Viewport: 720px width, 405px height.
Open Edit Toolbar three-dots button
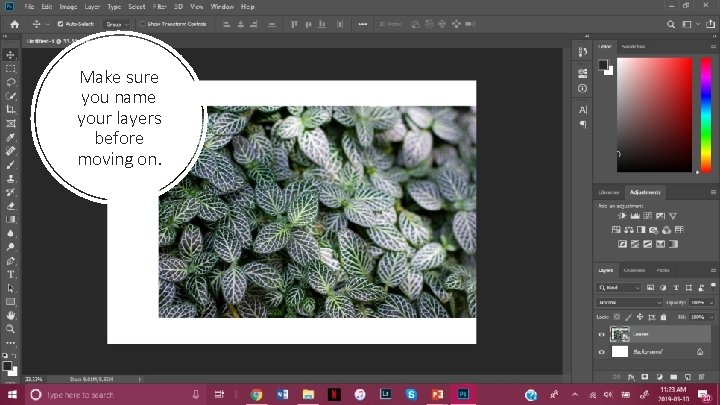click(x=10, y=343)
